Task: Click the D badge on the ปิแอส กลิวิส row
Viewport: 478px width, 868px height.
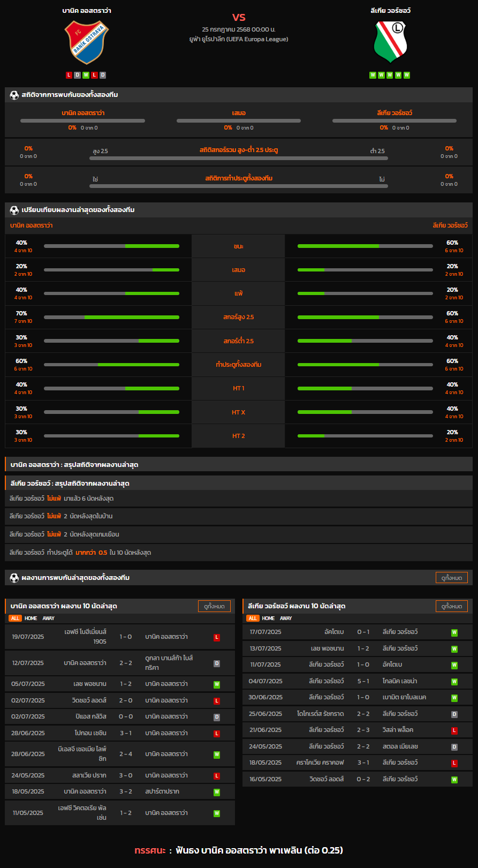Action: click(217, 717)
